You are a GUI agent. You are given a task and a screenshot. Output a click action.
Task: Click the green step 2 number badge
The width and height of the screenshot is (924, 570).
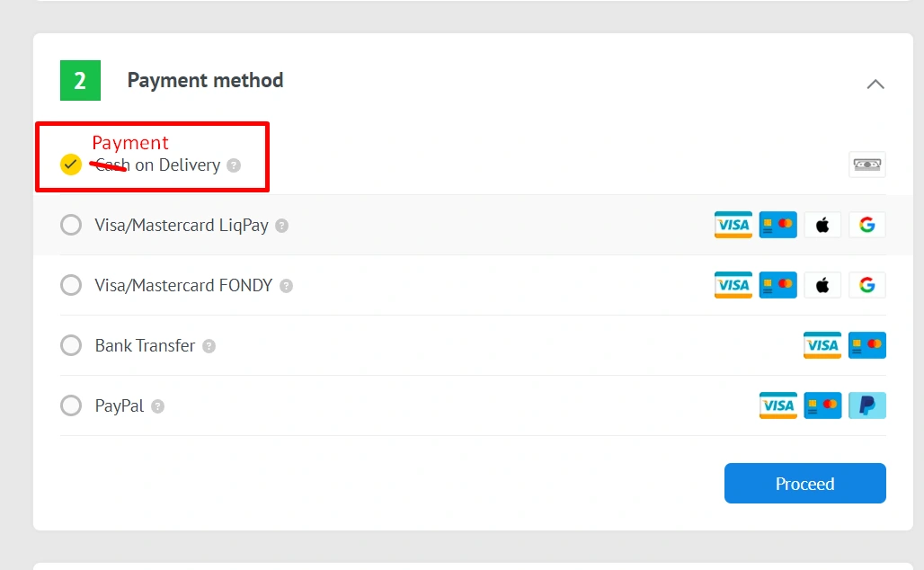(80, 81)
